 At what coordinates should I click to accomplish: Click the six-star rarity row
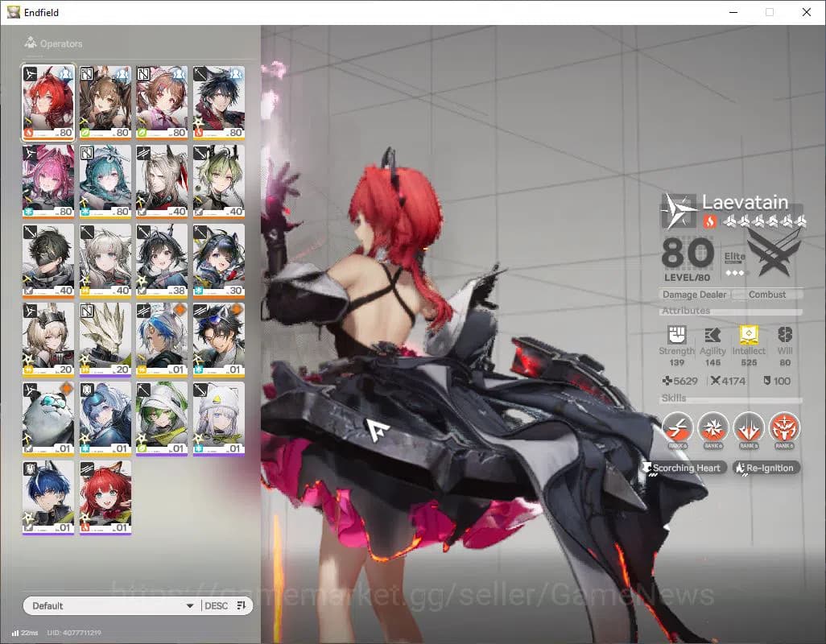tap(765, 221)
